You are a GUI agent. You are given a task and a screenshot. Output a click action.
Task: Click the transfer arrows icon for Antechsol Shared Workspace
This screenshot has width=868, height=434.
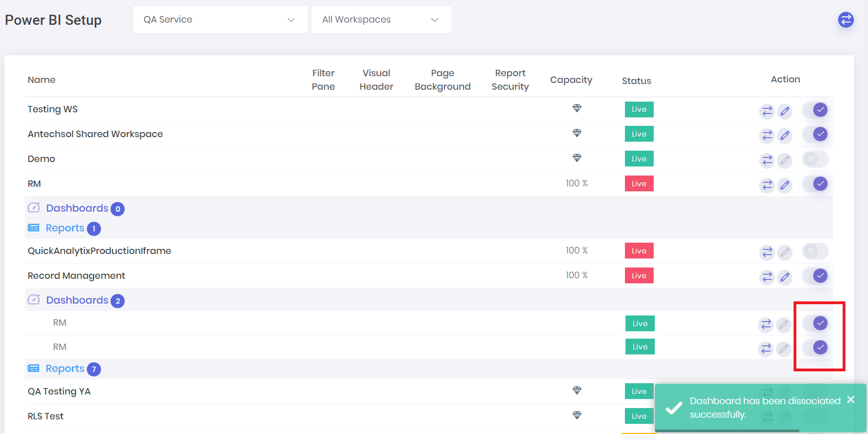tap(766, 135)
